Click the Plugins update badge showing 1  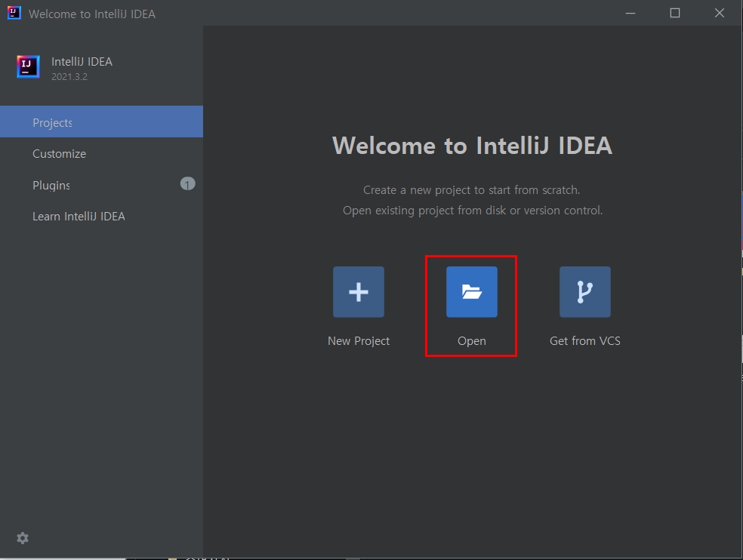188,184
